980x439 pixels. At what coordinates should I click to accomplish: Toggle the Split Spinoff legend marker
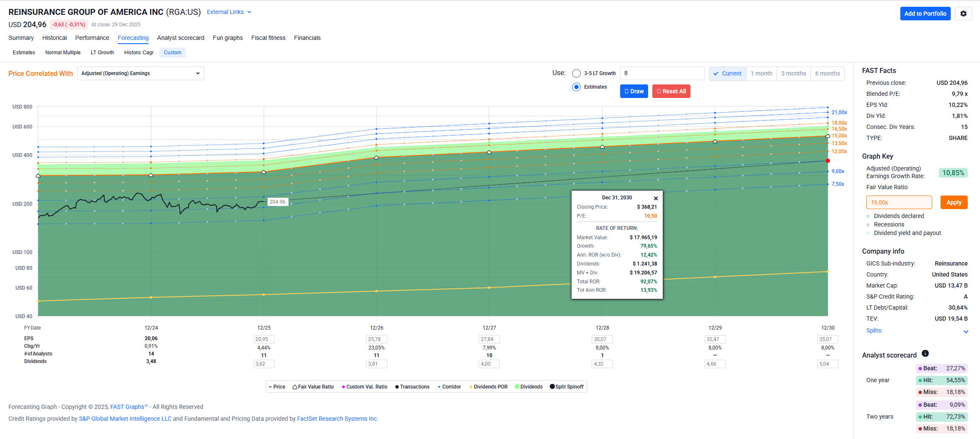(x=552, y=387)
